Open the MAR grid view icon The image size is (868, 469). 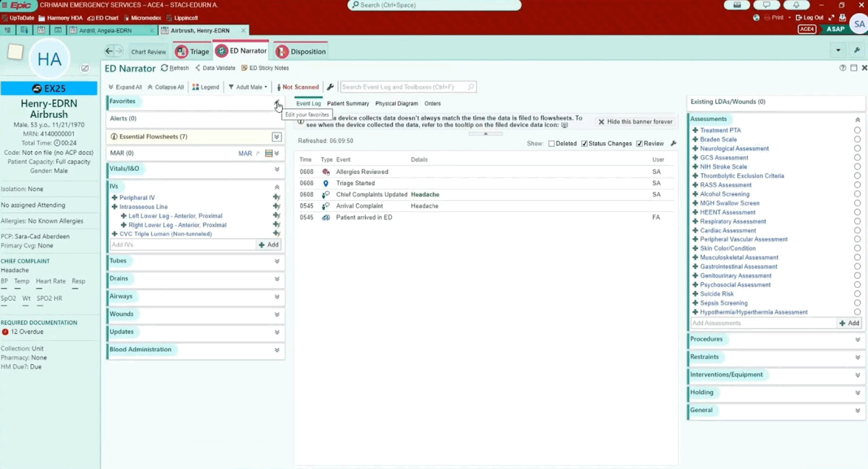268,153
